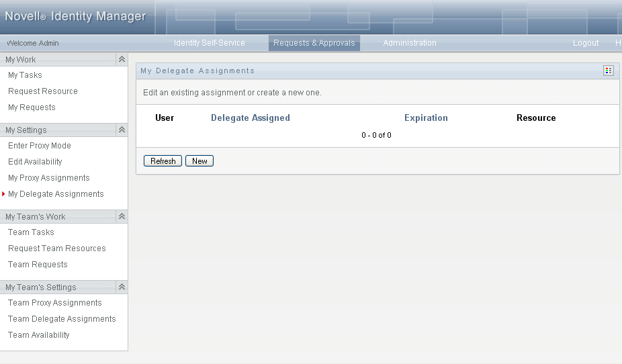This screenshot has width=622, height=364.
Task: Open My Proxy Assignments
Action: (49, 178)
